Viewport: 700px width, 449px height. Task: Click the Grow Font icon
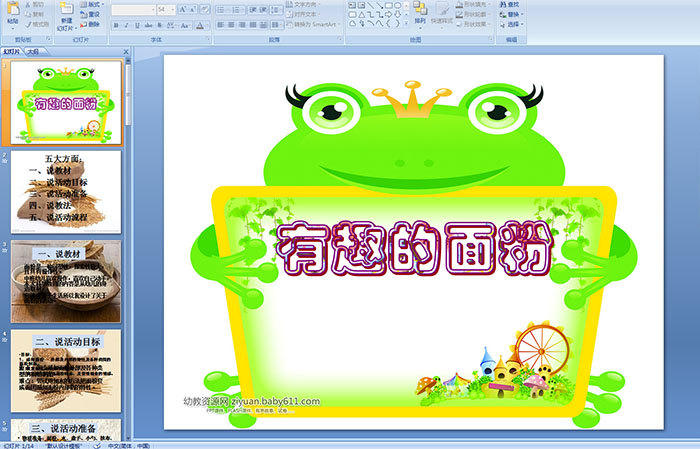point(183,9)
